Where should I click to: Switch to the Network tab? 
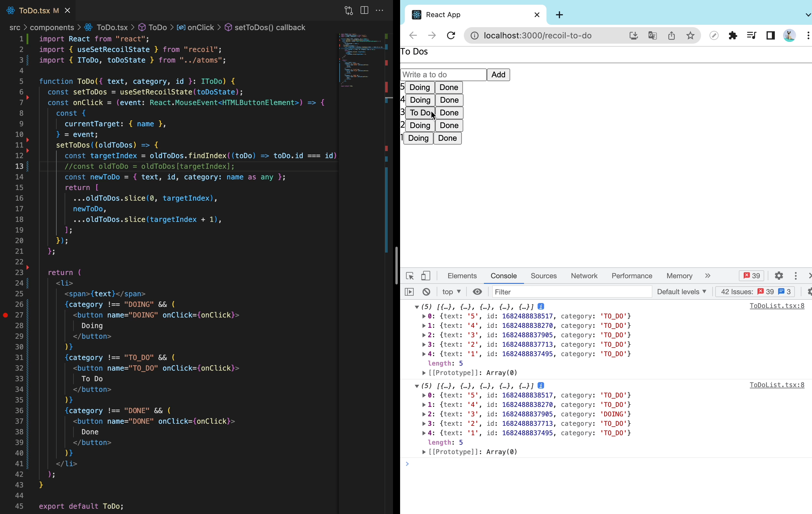click(584, 276)
